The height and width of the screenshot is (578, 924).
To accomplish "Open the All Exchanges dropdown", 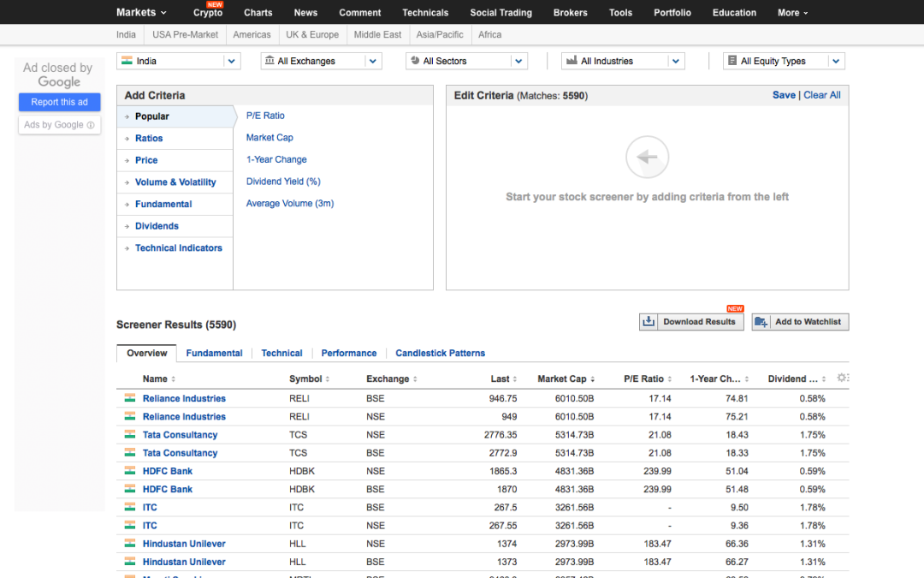I will 321,61.
